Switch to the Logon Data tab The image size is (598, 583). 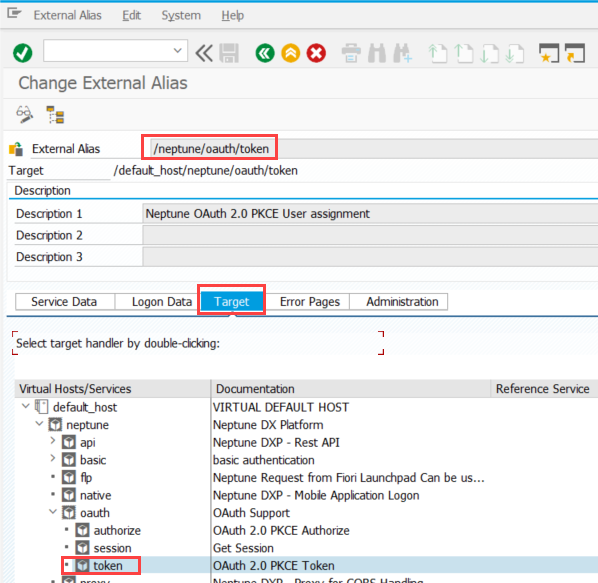(162, 302)
